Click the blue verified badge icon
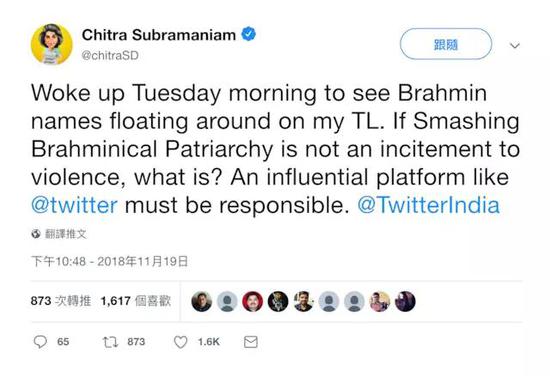Viewport: 550px width, 376px height. coord(248,34)
